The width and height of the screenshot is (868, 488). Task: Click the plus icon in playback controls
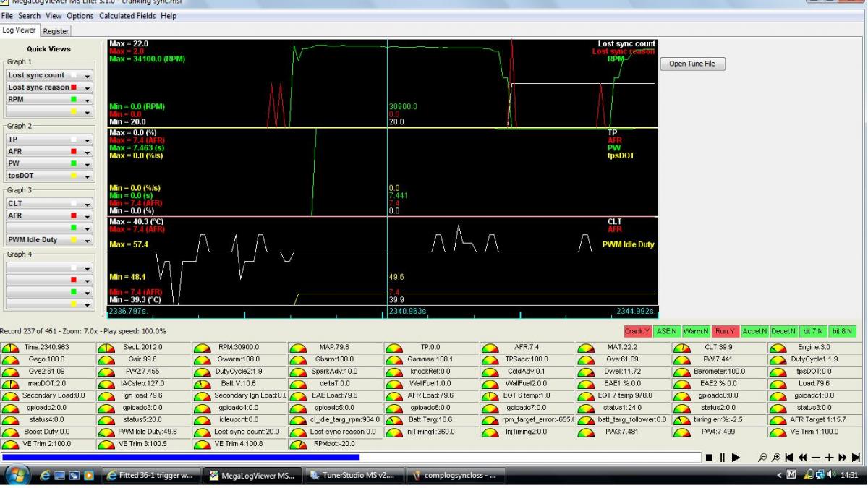[x=829, y=458]
